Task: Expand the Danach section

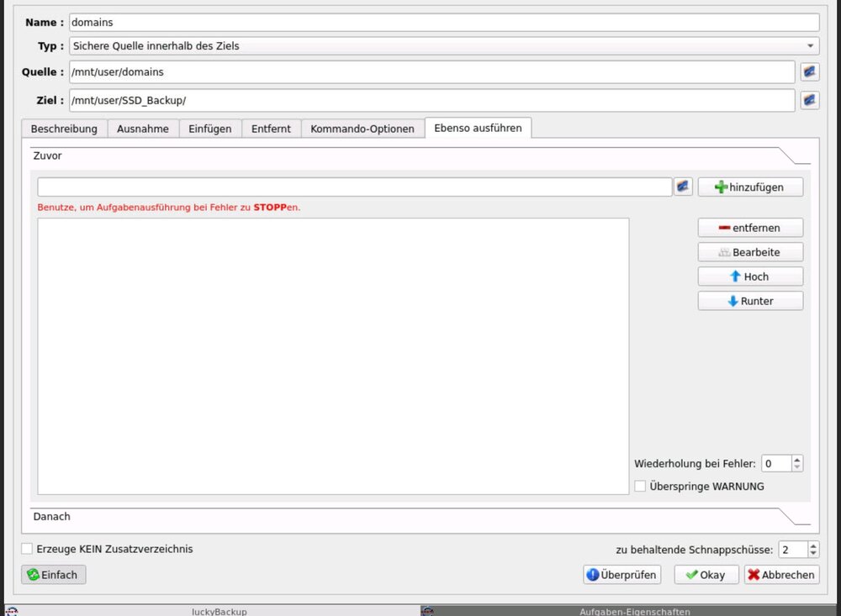Action: pos(420,516)
